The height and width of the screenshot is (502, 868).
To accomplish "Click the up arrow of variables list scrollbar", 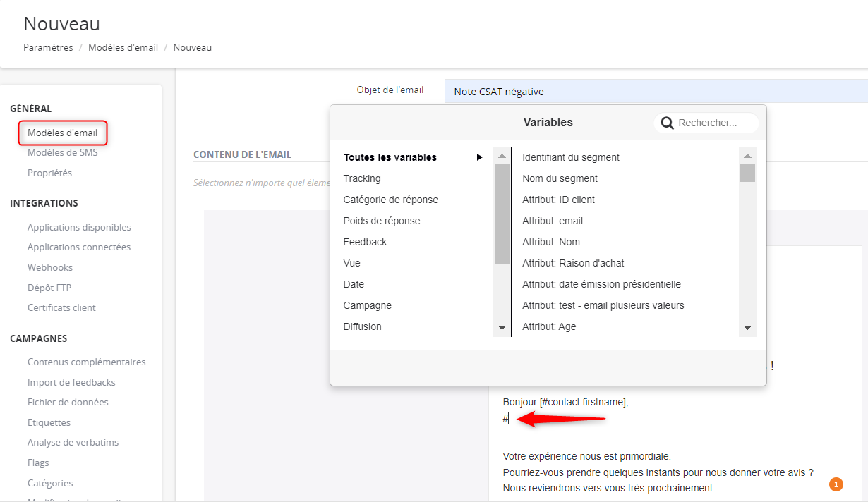I will pos(747,156).
